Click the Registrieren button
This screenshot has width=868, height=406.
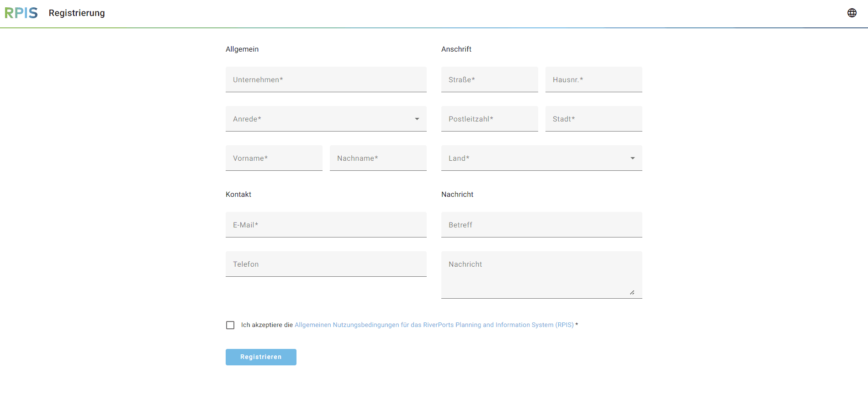[x=261, y=357]
